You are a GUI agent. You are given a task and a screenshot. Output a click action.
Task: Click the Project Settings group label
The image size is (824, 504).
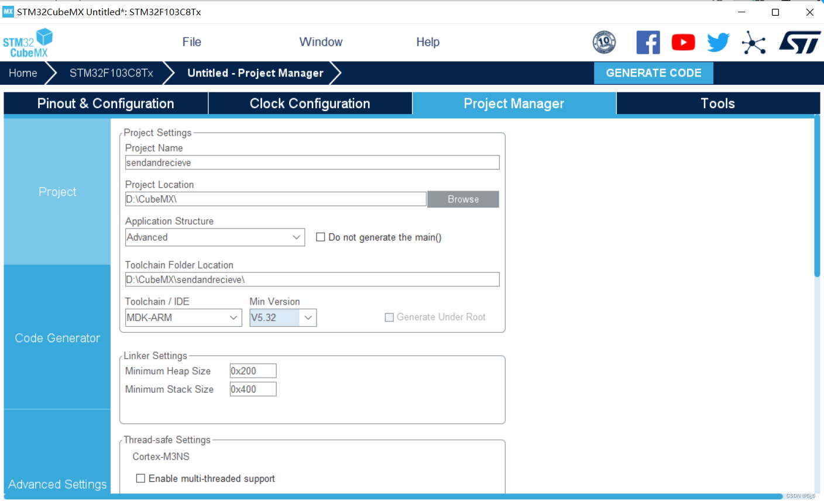tap(157, 133)
